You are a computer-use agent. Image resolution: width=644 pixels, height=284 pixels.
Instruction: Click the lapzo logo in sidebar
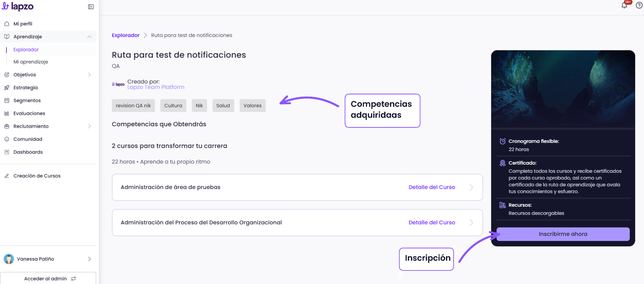[x=18, y=6]
